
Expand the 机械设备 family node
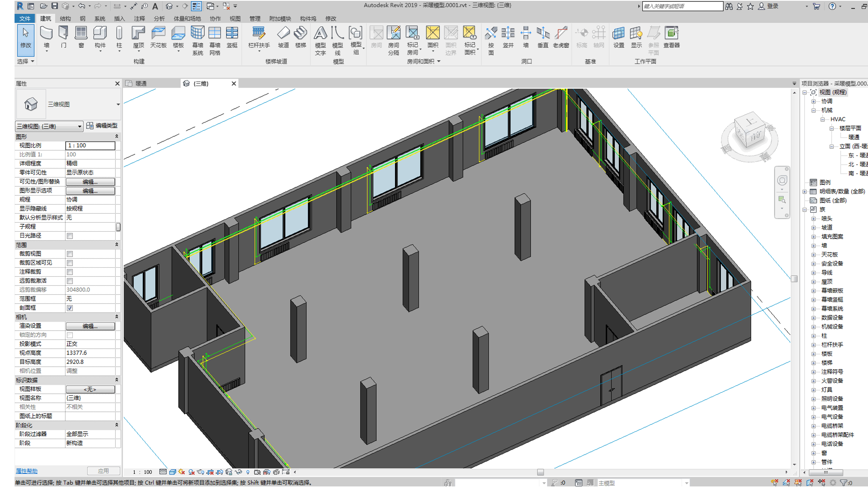click(x=813, y=327)
